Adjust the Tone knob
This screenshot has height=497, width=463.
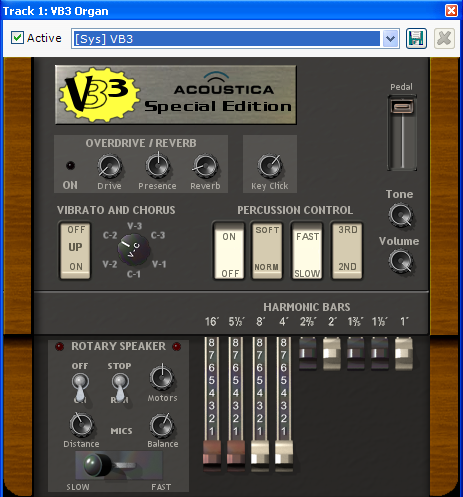400,215
